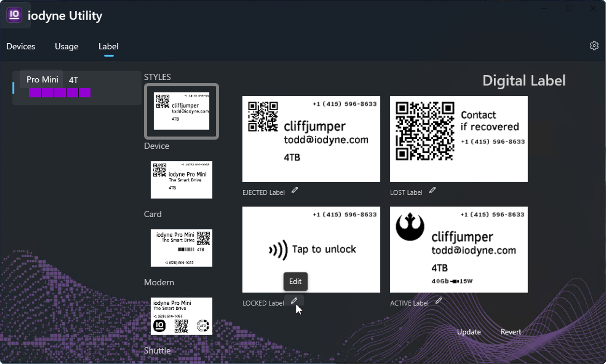Click the 'LOST Label' caption text
The height and width of the screenshot is (364, 606).
click(406, 193)
